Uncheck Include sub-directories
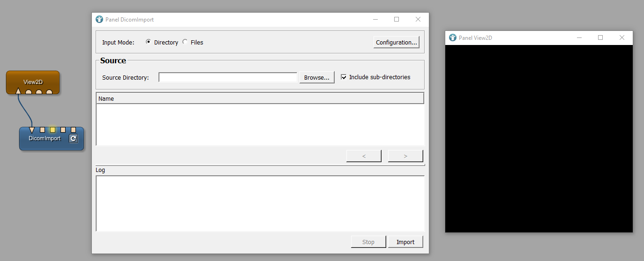Image resolution: width=644 pixels, height=261 pixels. pos(344,77)
